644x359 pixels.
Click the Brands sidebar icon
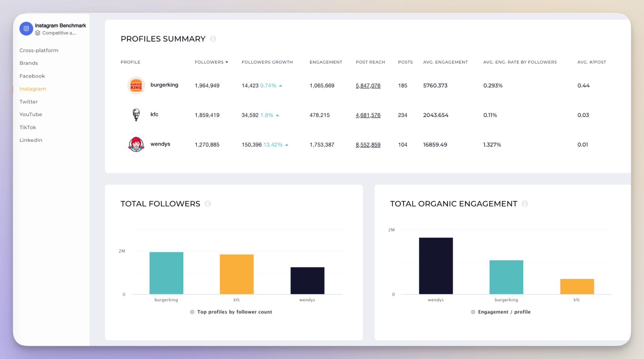coord(28,63)
